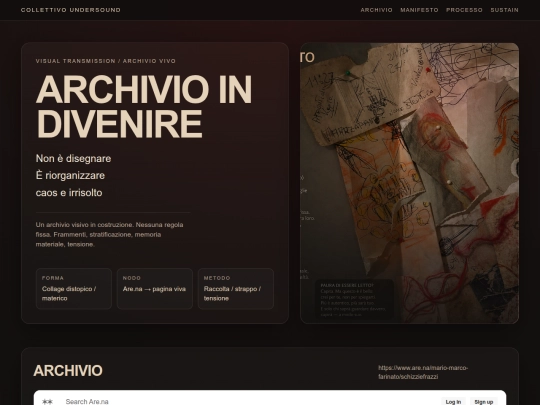This screenshot has width=540, height=405.
Task: Click the 'Non è disegnare' line
Action: click(73, 158)
